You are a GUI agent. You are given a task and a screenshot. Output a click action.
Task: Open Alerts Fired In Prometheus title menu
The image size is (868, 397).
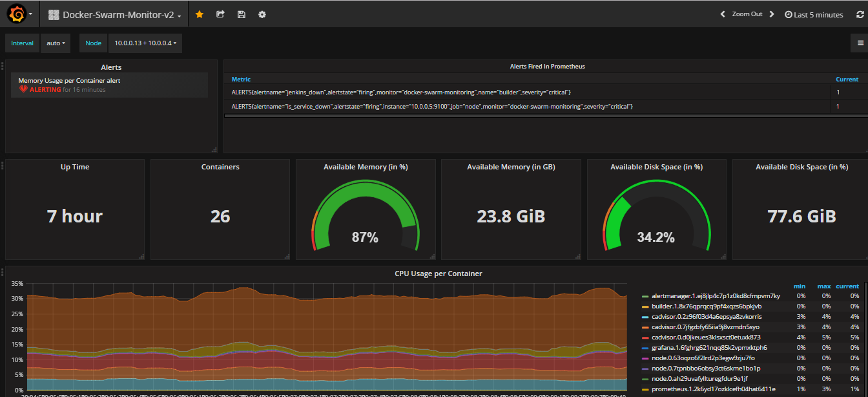coord(548,67)
